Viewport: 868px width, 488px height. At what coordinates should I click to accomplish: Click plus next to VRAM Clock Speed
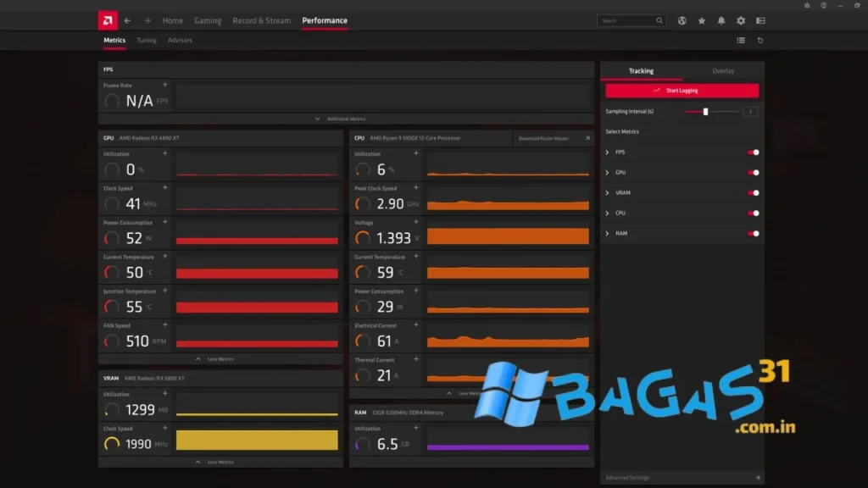(x=165, y=428)
